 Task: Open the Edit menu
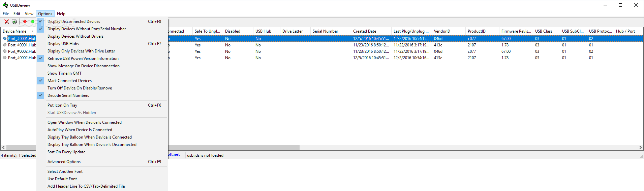point(17,14)
